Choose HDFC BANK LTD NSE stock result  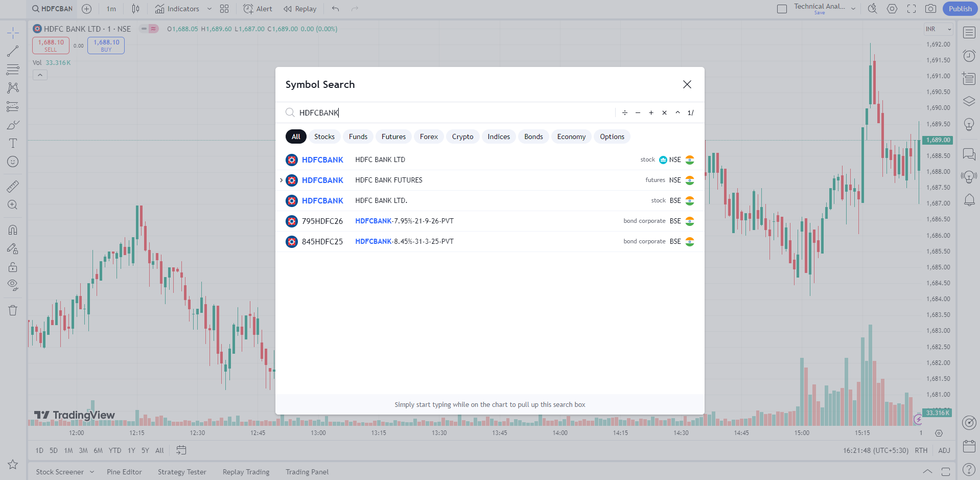[489, 160]
